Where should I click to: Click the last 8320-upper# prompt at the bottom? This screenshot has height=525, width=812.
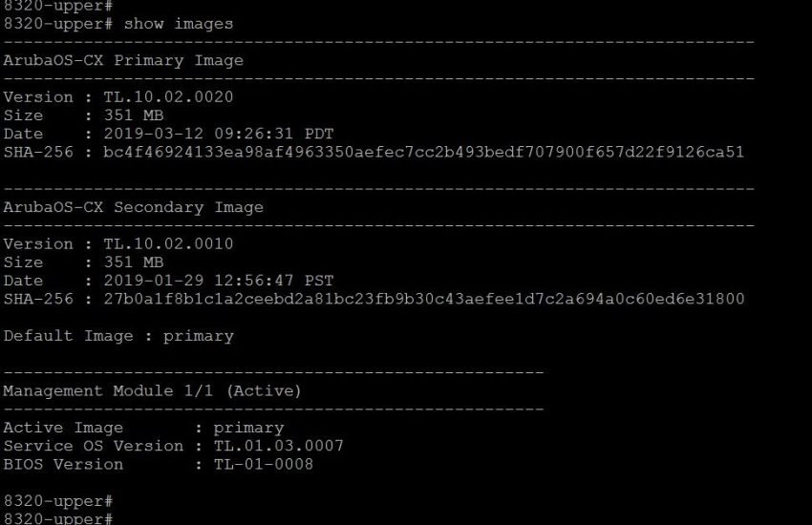click(58, 518)
